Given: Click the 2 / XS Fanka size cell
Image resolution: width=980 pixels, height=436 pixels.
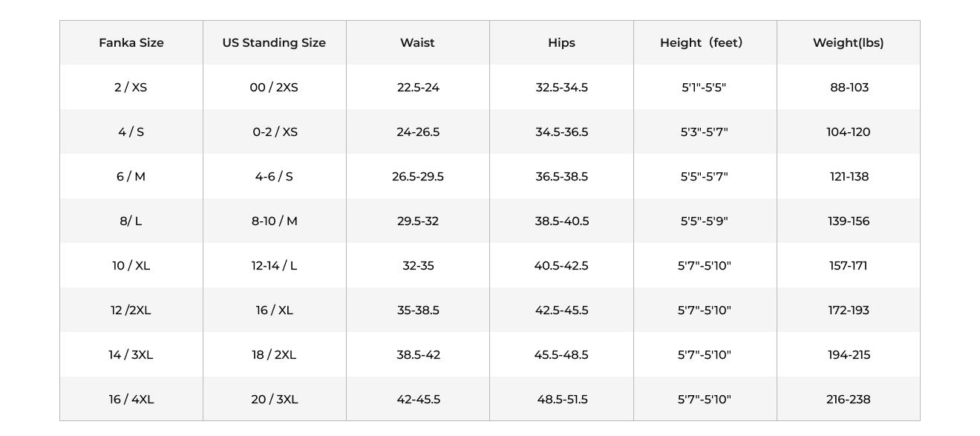Looking at the screenshot, I should coord(131,88).
